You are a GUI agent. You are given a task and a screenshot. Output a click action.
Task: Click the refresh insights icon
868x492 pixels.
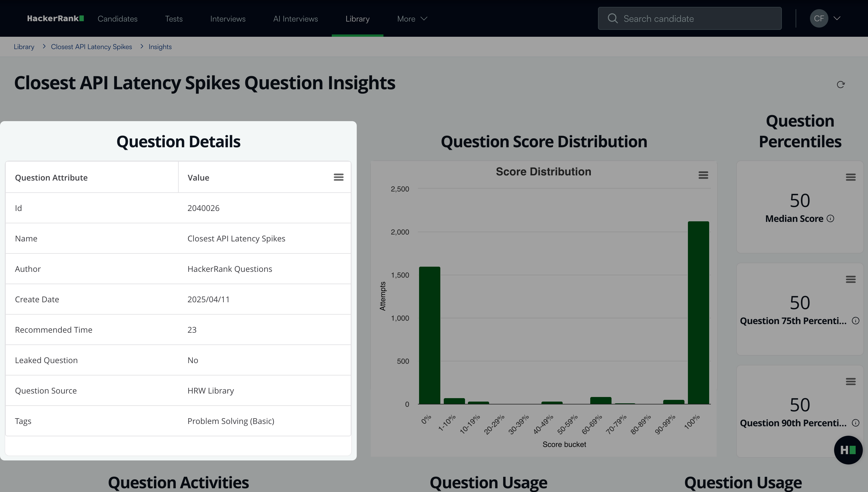841,84
